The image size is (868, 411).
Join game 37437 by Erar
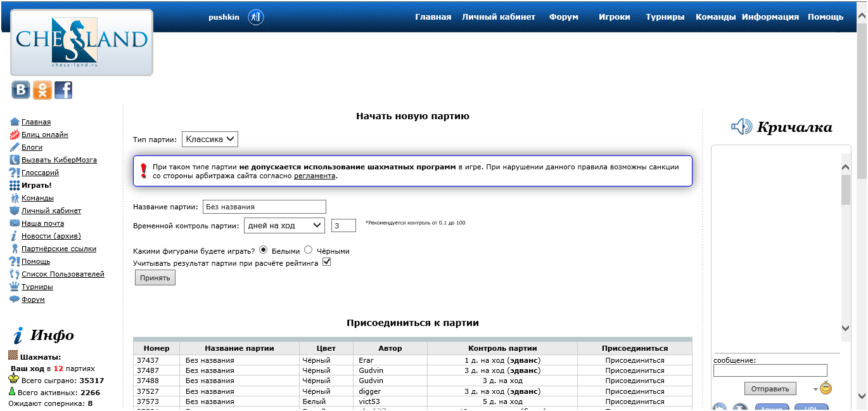[x=635, y=360]
